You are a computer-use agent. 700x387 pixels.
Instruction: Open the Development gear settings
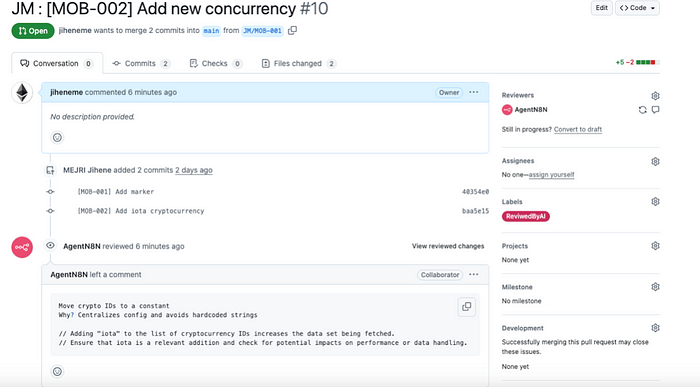pyautogui.click(x=655, y=328)
